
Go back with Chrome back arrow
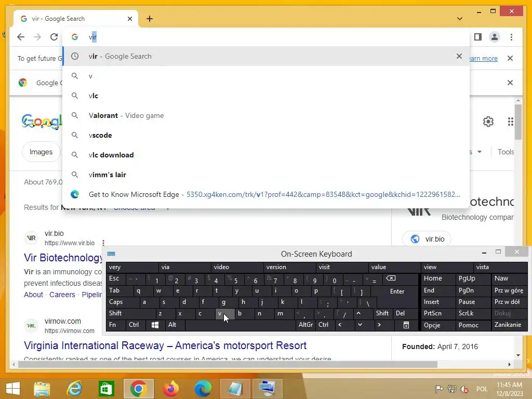[x=21, y=37]
